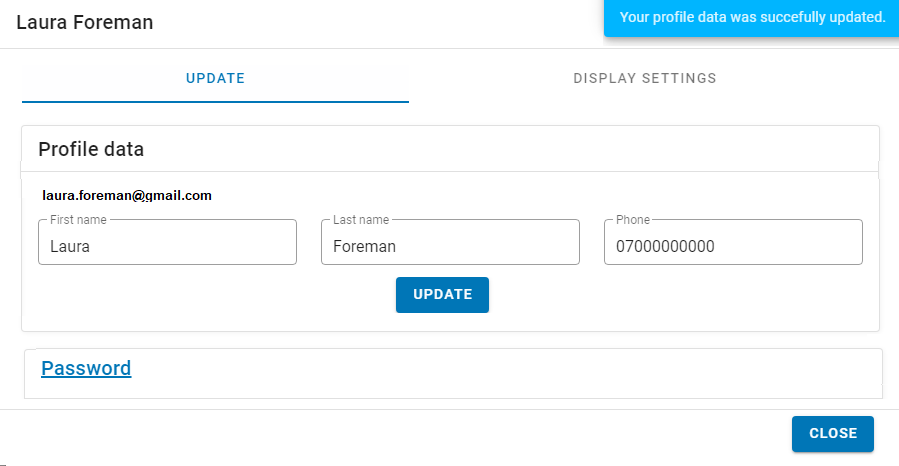Click the small 'Phone' floating label
This screenshot has width=899, height=466.
632,220
